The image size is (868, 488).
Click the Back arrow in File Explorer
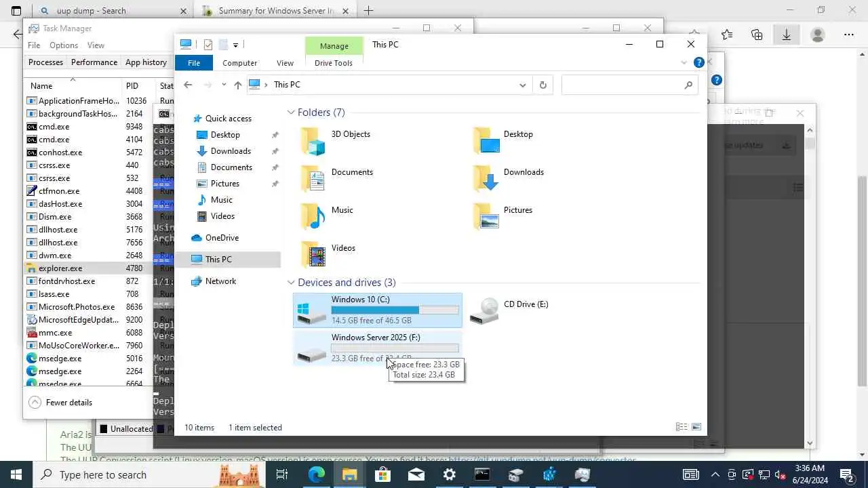click(x=188, y=85)
